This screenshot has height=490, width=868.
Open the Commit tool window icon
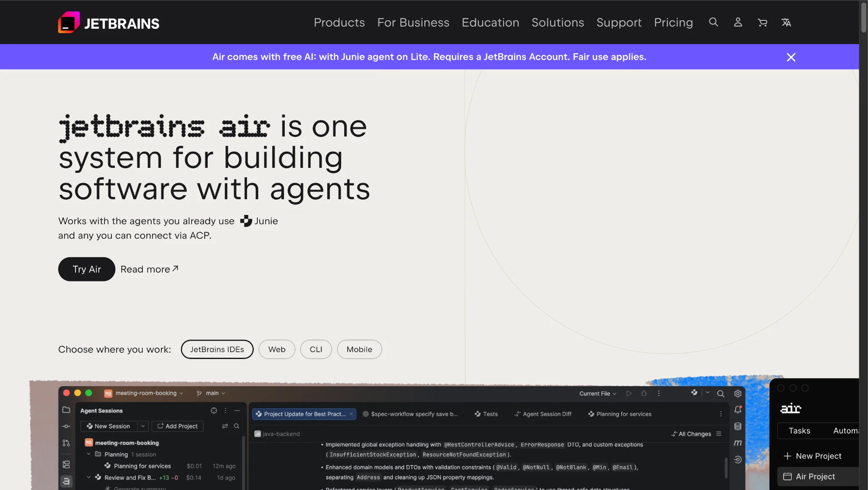(66, 426)
